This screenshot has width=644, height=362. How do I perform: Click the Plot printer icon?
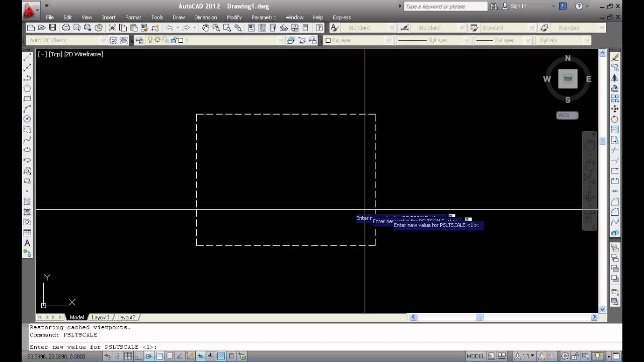(x=66, y=28)
